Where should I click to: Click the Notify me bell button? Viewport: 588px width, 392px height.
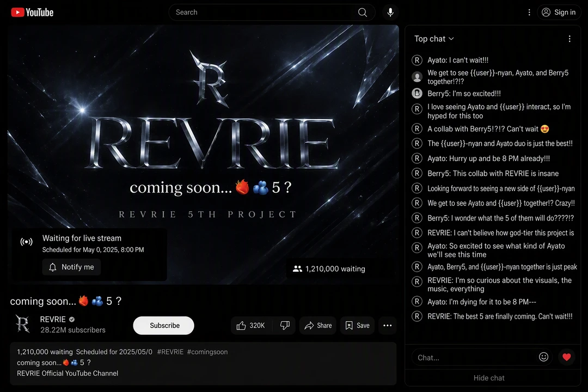click(71, 267)
